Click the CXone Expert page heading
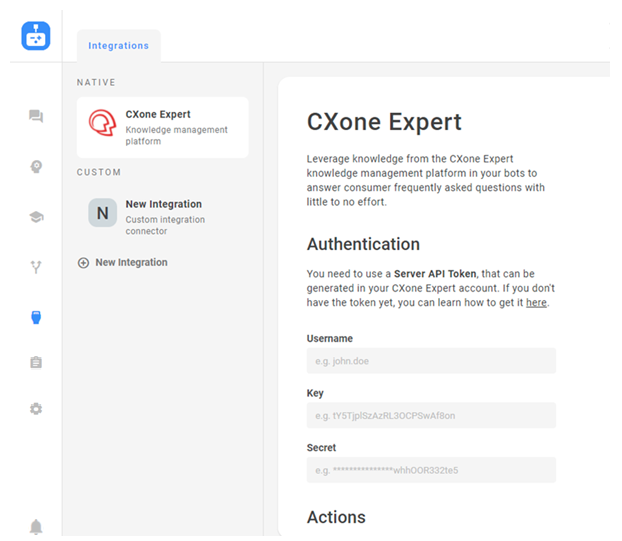The width and height of the screenshot is (622, 541). pyautogui.click(x=384, y=122)
